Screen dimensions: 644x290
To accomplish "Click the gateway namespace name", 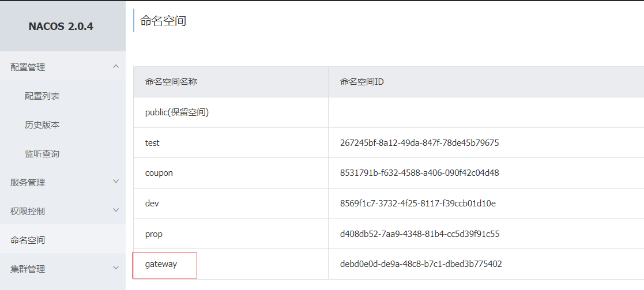I will (x=161, y=264).
